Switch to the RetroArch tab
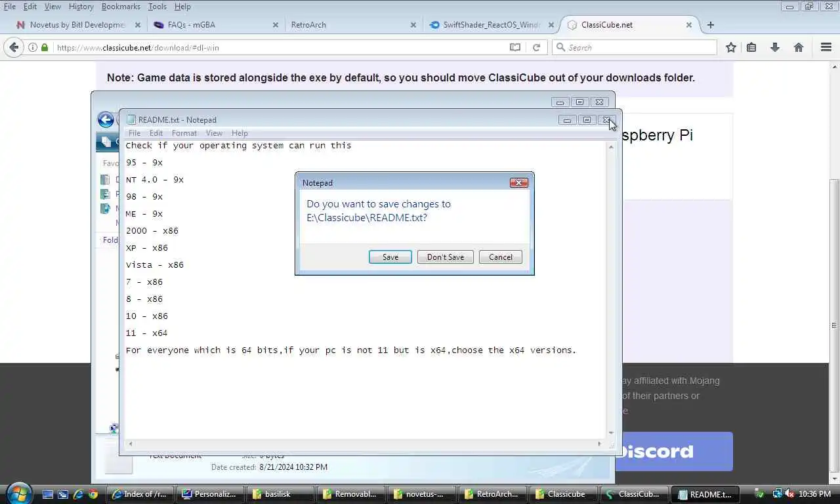Viewport: 840px width, 504px height. (x=352, y=25)
